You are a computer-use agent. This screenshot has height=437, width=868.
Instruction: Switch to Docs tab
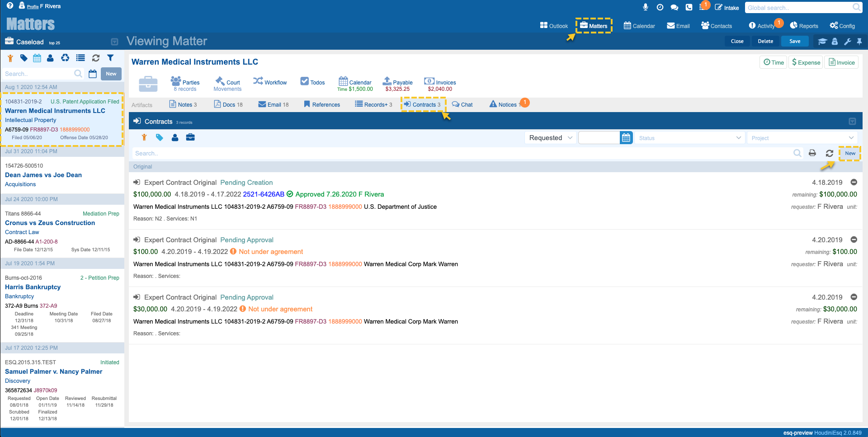tap(228, 104)
